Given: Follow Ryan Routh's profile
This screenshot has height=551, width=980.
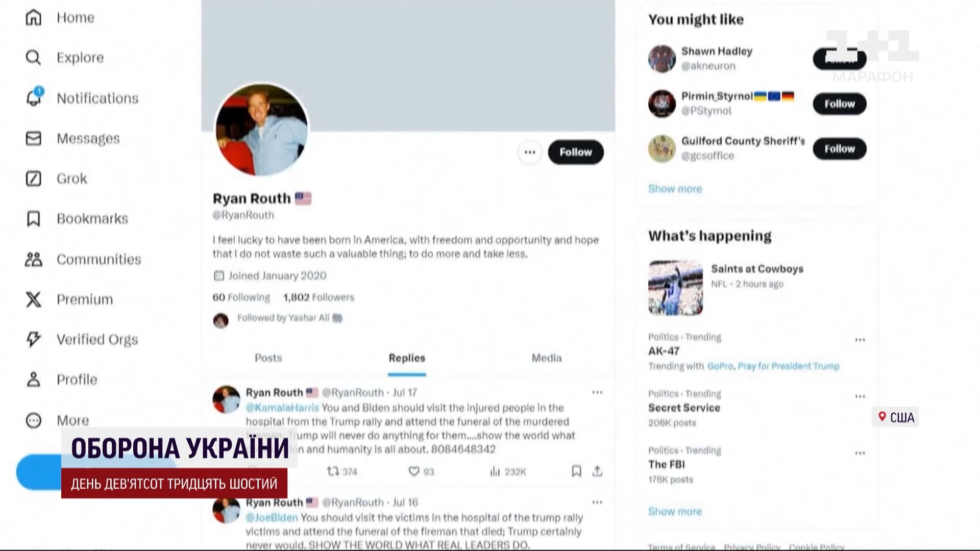Looking at the screenshot, I should [x=576, y=152].
